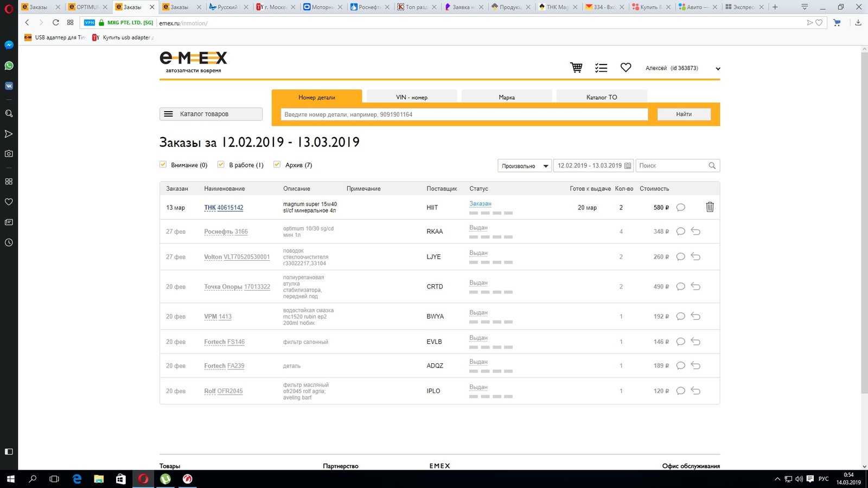Viewport: 868px width, 488px height.
Task: Open comment bubble for Точка Опоры order
Action: (x=681, y=286)
